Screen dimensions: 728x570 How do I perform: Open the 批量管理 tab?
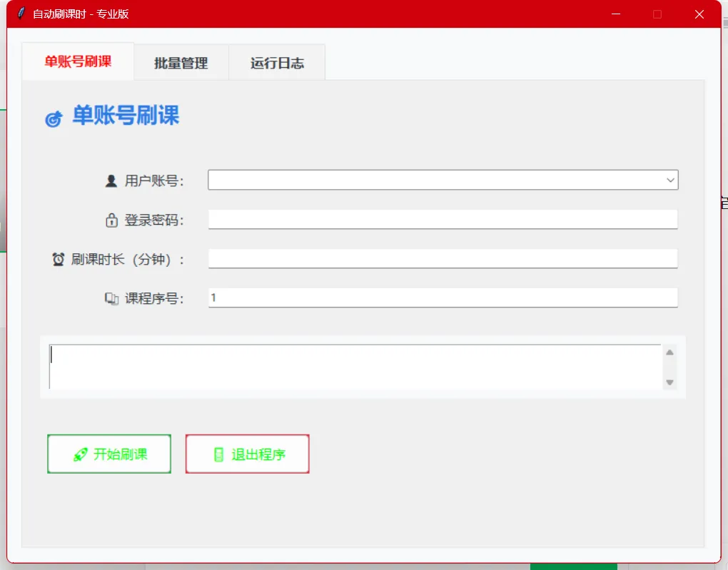(181, 63)
